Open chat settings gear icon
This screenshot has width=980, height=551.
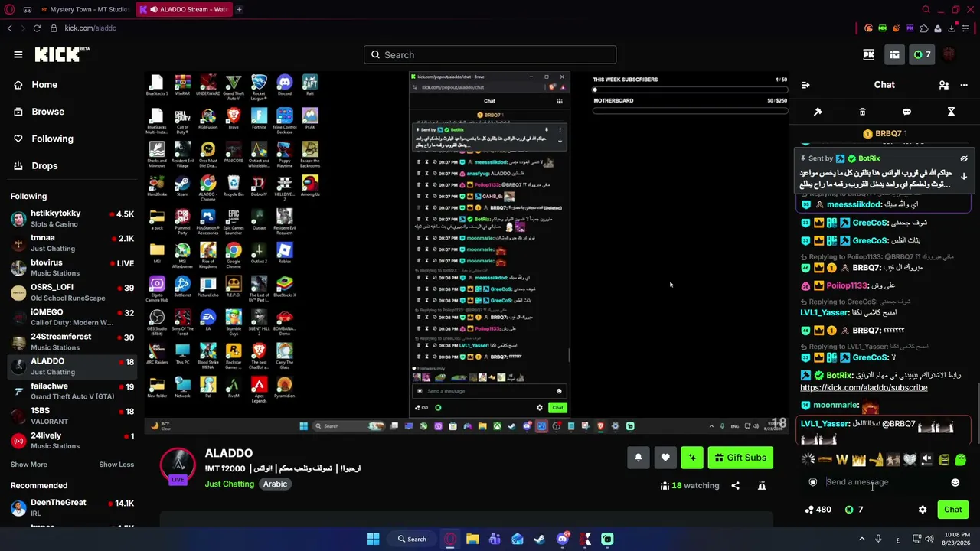(x=923, y=510)
